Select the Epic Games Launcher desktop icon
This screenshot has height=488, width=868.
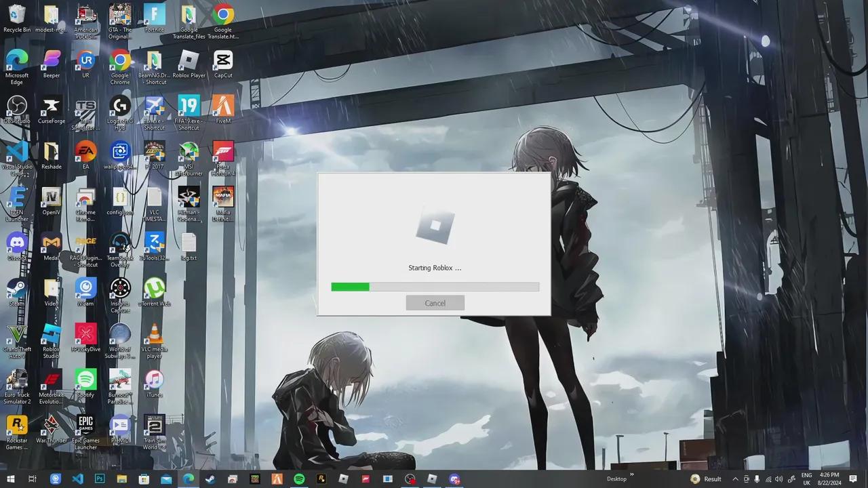click(85, 432)
